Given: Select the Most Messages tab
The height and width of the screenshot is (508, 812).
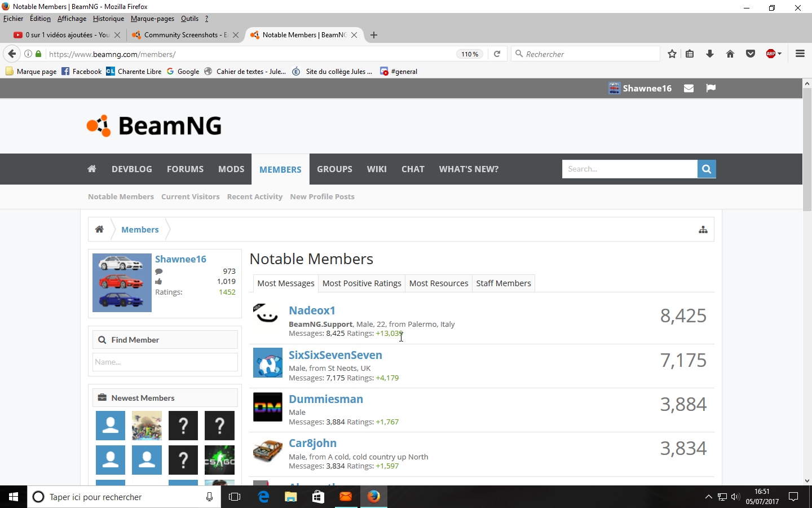Looking at the screenshot, I should coord(286,283).
